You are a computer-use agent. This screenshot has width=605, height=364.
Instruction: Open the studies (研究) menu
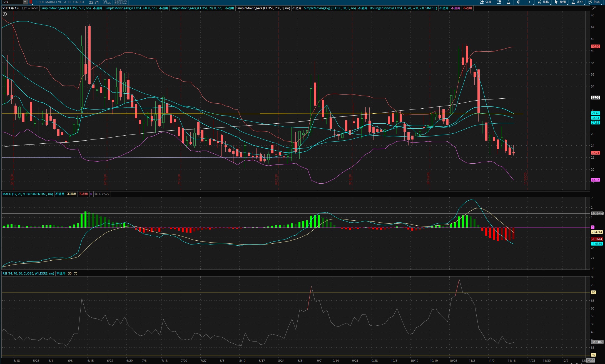[x=577, y=2]
